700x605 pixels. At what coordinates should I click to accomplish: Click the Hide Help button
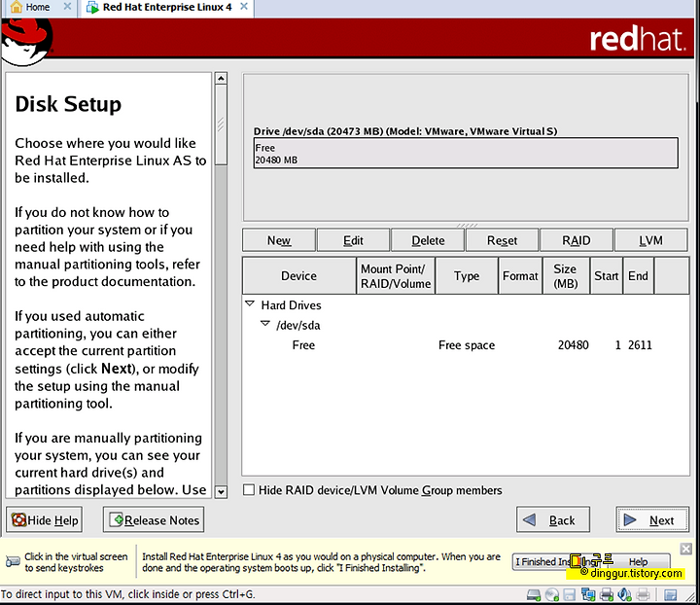(44, 519)
